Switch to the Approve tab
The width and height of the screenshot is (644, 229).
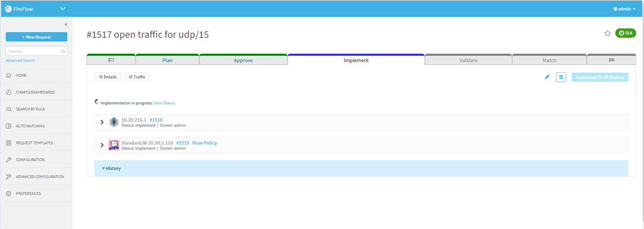pos(243,60)
